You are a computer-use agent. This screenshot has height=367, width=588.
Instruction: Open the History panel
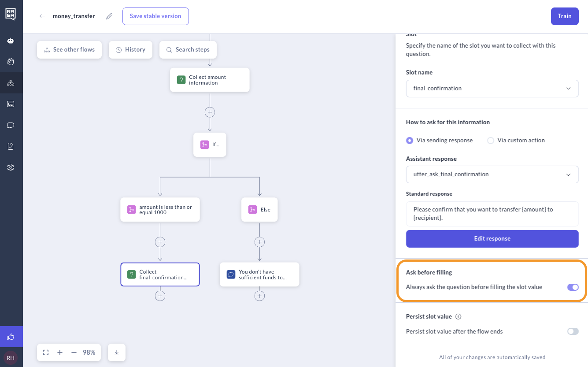(130, 50)
